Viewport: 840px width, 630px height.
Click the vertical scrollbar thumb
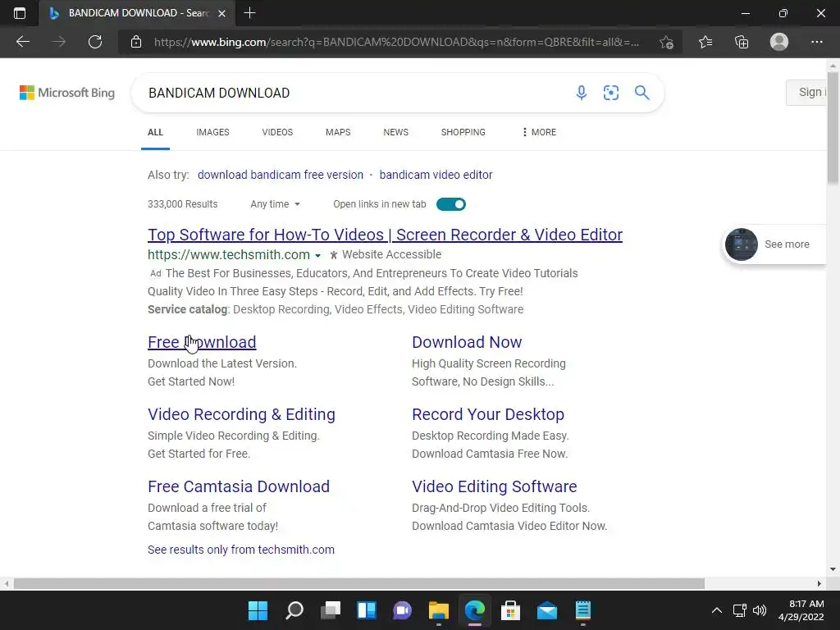(833, 127)
